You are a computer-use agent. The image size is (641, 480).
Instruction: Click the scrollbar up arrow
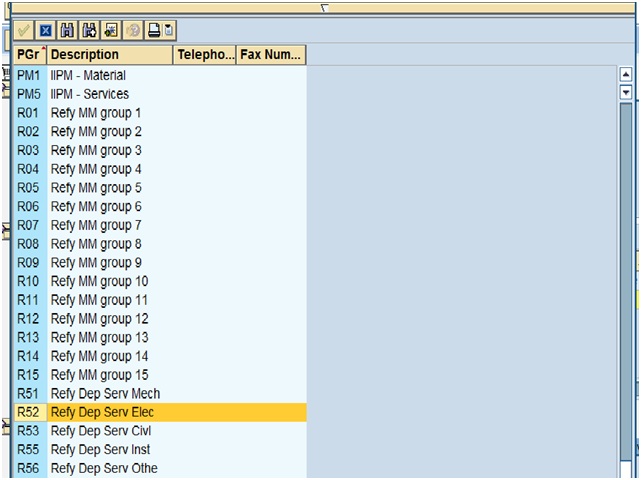point(626,74)
